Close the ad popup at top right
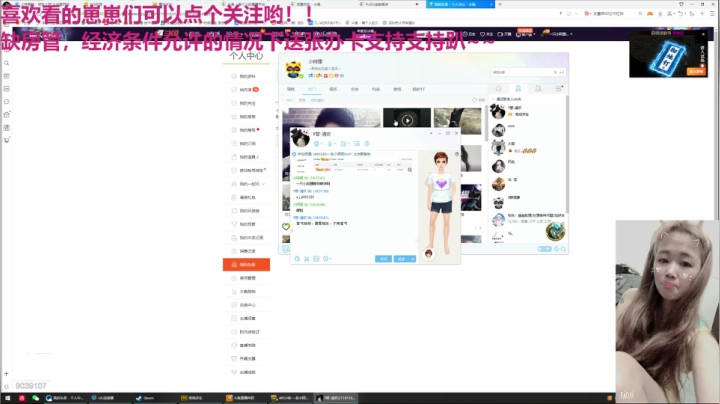Screen dimensions: 720x404 (x=703, y=34)
